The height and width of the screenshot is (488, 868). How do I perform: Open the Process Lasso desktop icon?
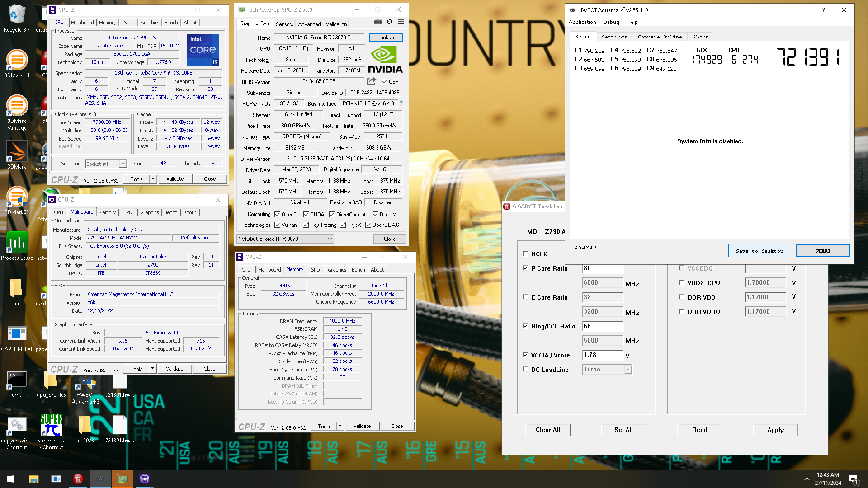(17, 246)
